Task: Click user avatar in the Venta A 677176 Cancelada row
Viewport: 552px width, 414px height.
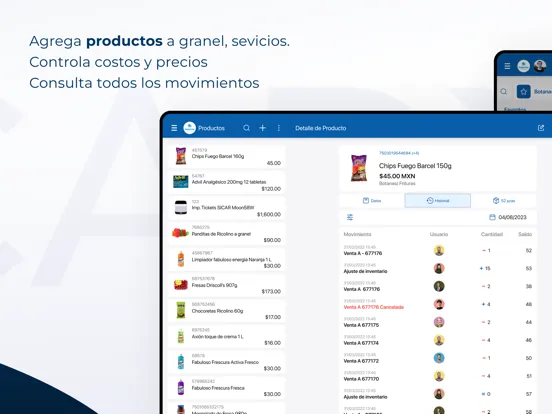Action: 439,304
